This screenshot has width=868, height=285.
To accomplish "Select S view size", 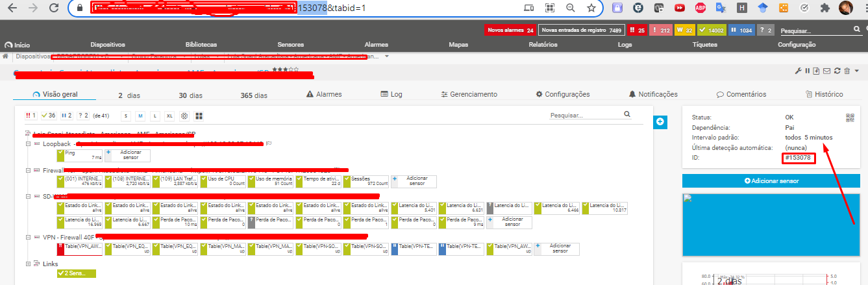I will tap(127, 116).
